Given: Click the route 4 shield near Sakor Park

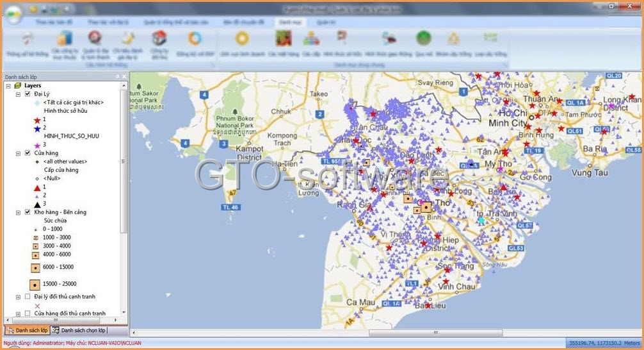Looking at the screenshot, I should (x=204, y=95).
